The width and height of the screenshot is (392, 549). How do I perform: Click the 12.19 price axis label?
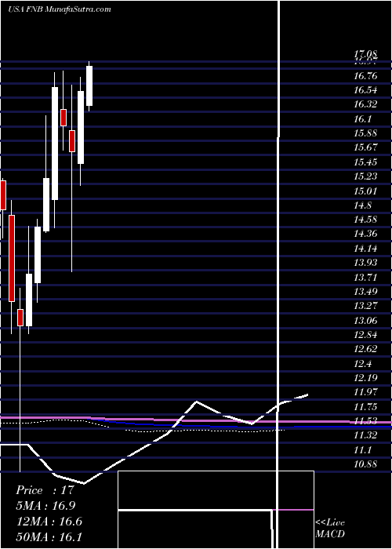click(x=365, y=378)
